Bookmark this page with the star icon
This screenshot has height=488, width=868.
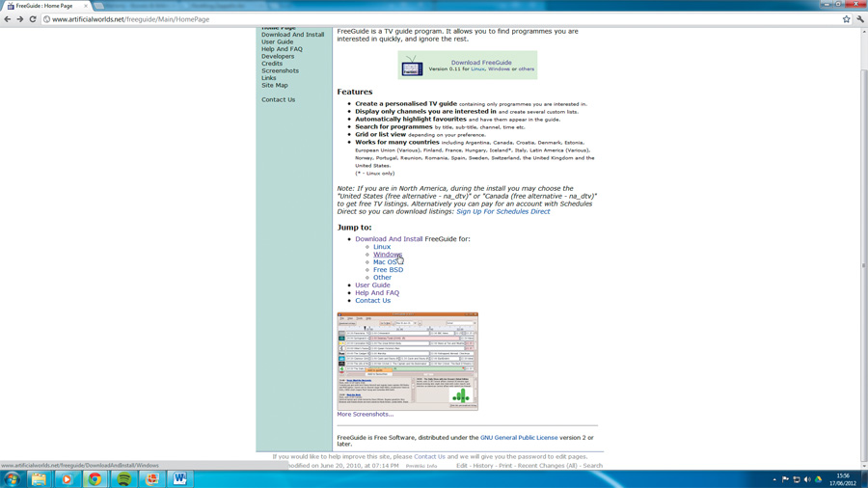pyautogui.click(x=847, y=19)
